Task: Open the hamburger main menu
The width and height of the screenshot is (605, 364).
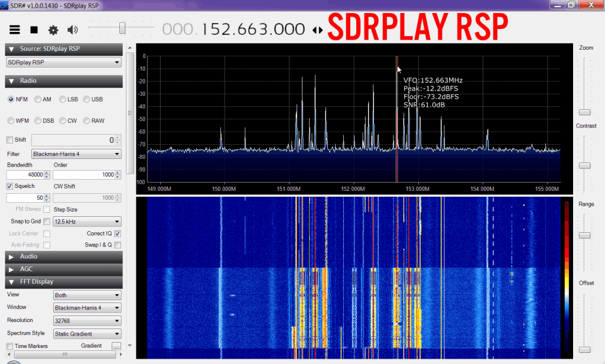Action: coord(15,30)
